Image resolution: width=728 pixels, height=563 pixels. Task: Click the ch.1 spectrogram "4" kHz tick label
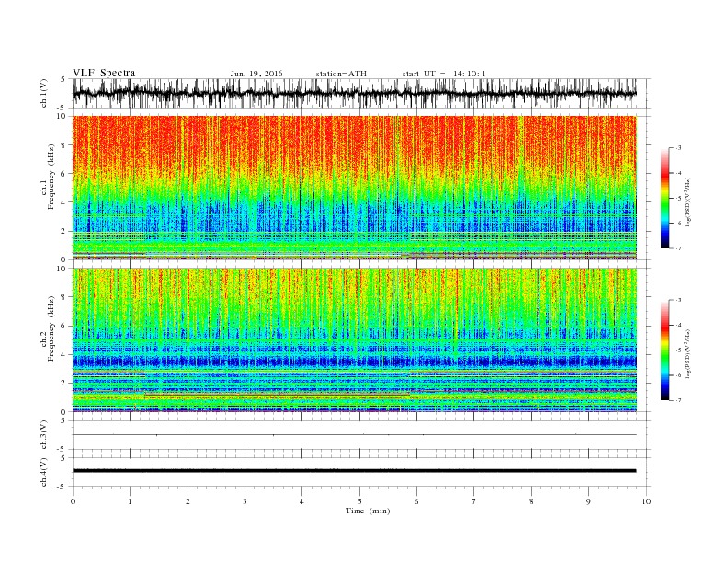point(64,202)
